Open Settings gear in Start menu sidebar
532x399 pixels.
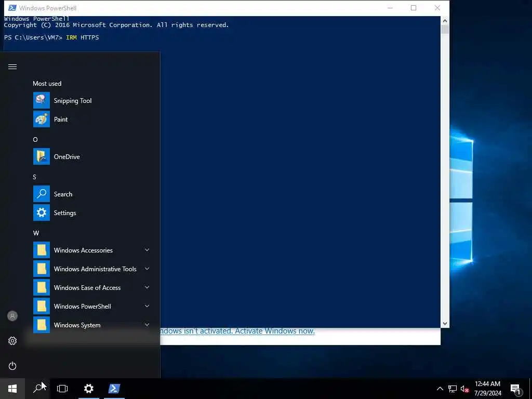(x=12, y=341)
